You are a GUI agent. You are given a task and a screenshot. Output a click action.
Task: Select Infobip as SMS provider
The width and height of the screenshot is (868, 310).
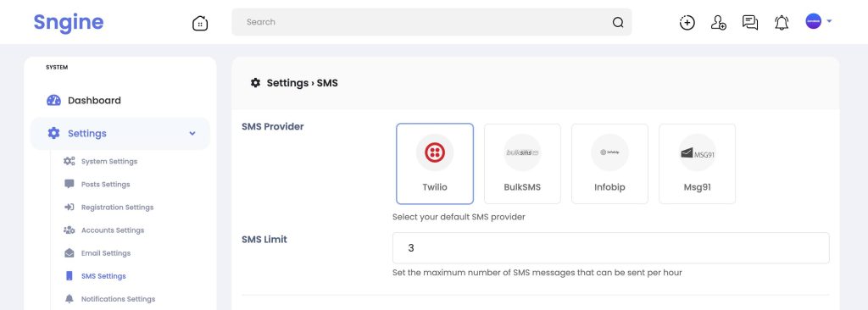coord(609,163)
